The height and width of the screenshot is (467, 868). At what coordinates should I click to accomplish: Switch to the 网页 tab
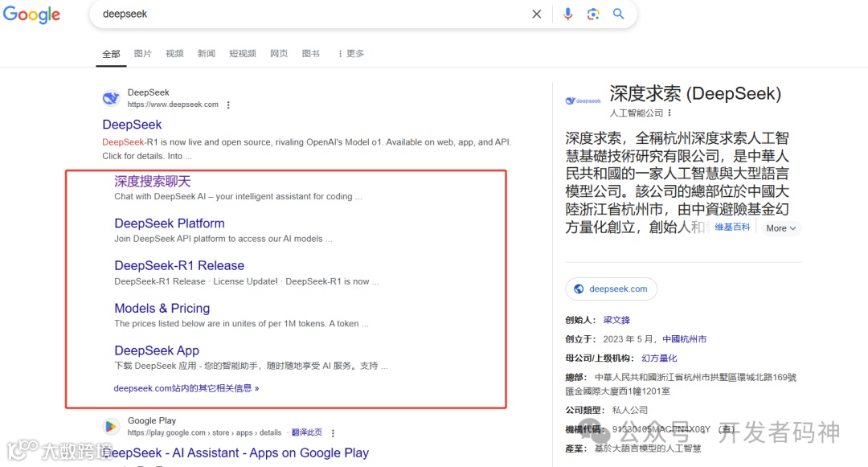(x=279, y=54)
